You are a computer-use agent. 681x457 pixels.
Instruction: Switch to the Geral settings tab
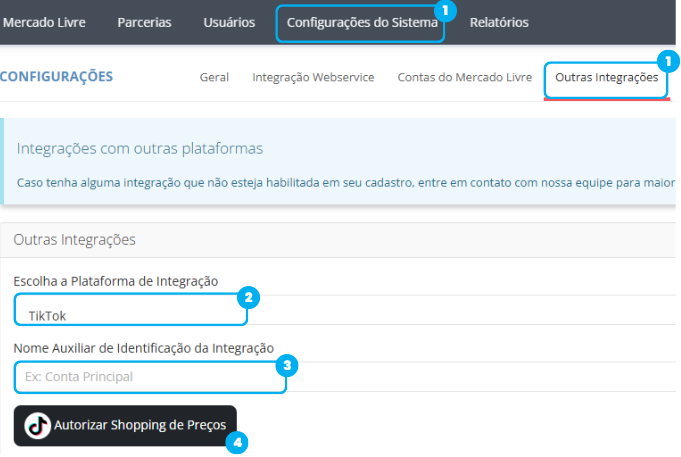(214, 77)
